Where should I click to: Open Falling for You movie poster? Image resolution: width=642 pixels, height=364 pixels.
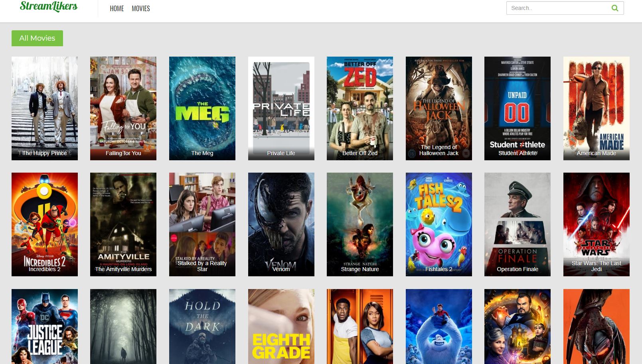[x=123, y=108]
